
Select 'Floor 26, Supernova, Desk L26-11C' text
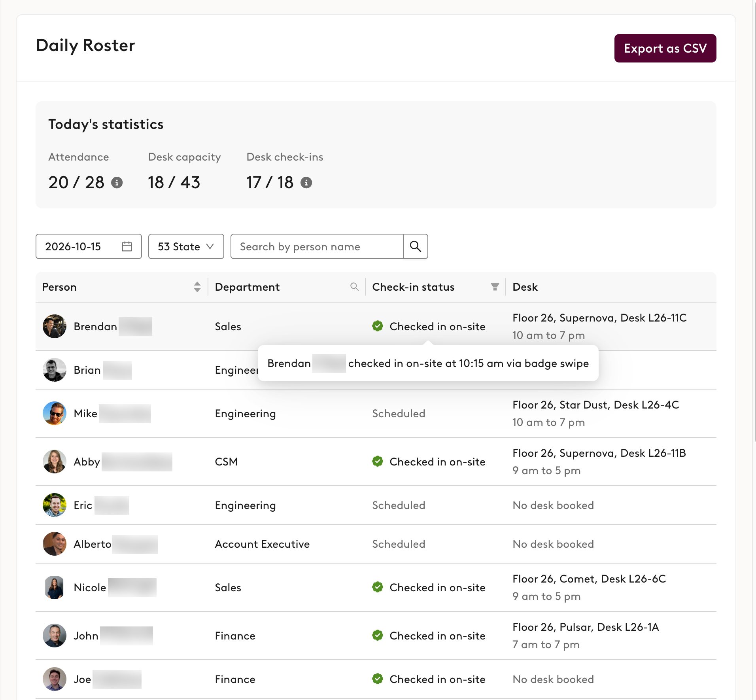pos(599,318)
